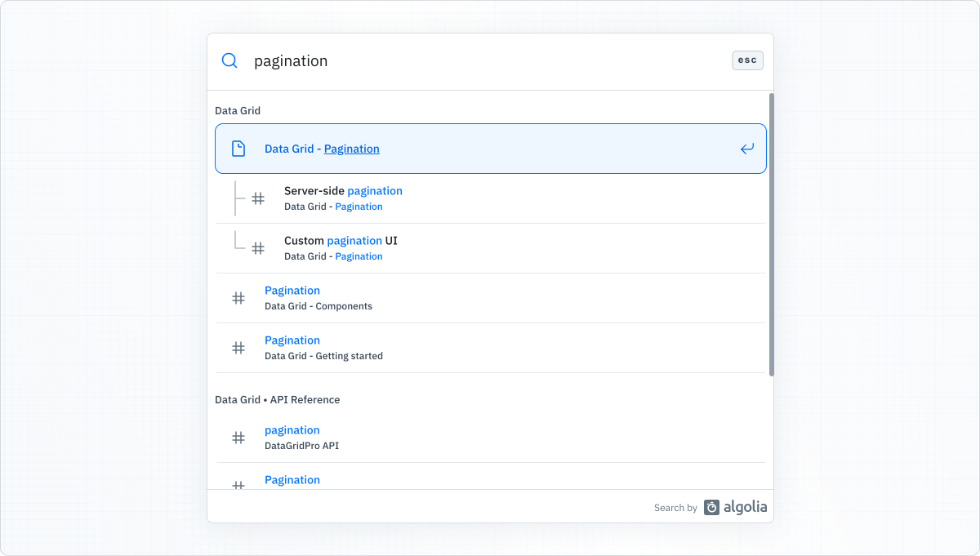
Task: Click the search input showing pagination text
Action: coord(408,60)
